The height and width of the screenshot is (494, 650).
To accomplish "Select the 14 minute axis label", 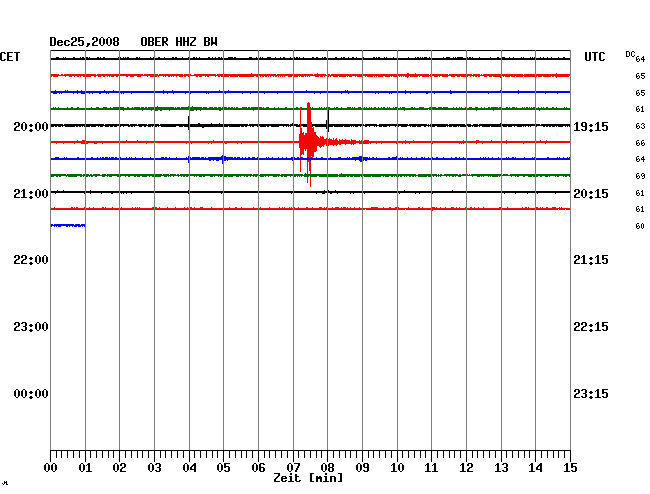I will (x=535, y=468).
